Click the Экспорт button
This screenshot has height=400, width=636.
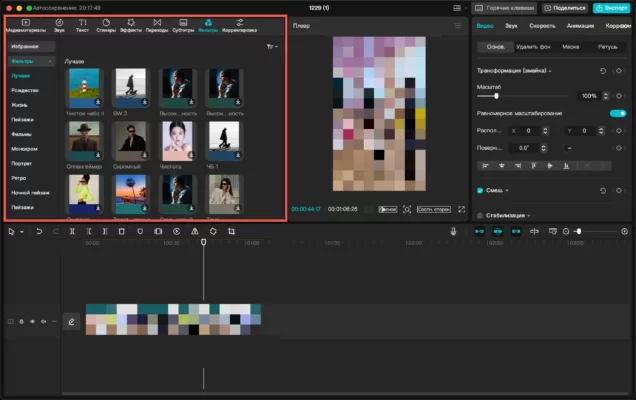coord(611,8)
